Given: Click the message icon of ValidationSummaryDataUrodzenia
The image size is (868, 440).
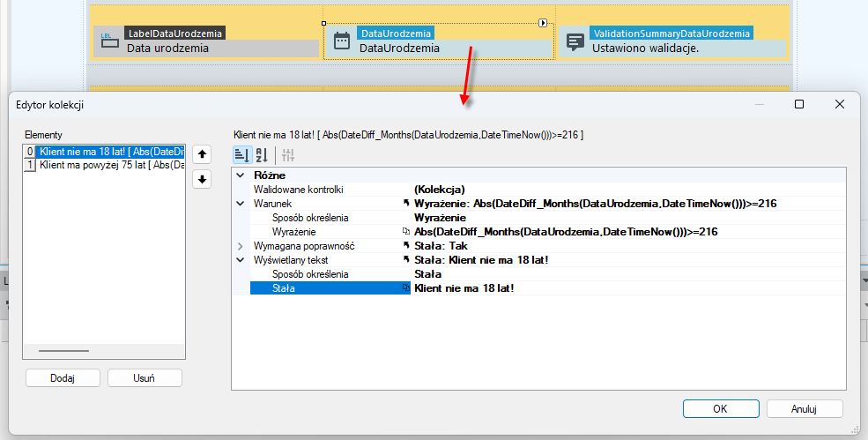Looking at the screenshot, I should pos(575,41).
